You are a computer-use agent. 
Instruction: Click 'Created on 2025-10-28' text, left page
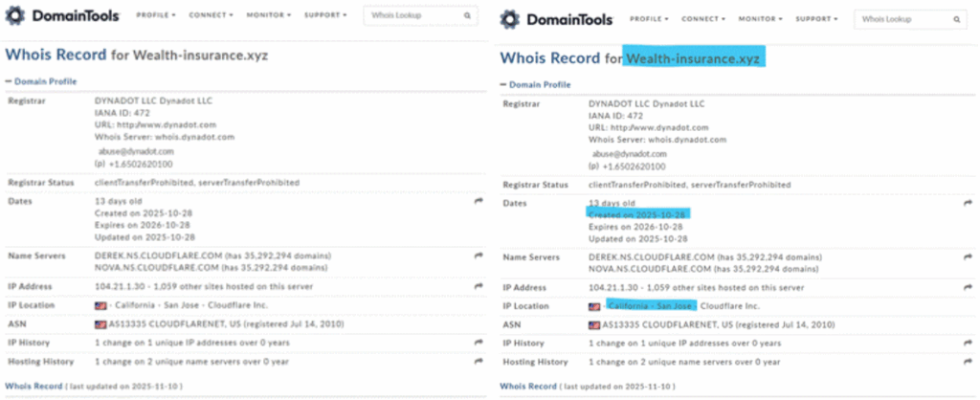pyautogui.click(x=142, y=213)
